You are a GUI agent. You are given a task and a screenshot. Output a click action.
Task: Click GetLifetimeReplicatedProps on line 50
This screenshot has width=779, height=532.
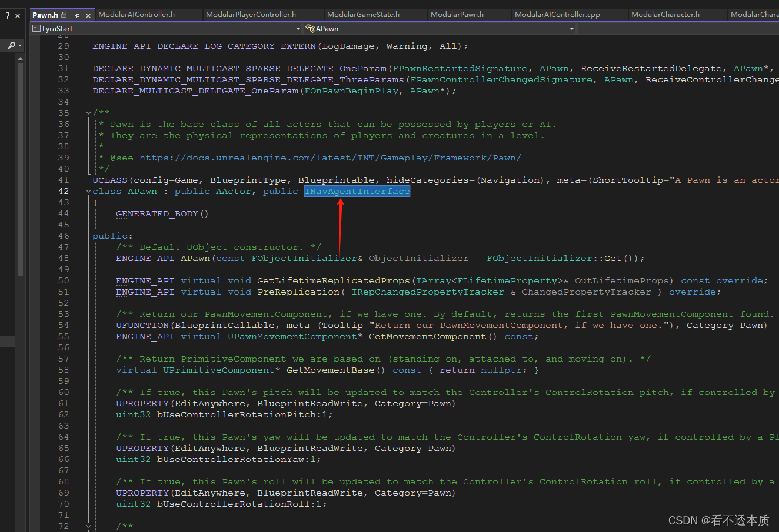(334, 280)
